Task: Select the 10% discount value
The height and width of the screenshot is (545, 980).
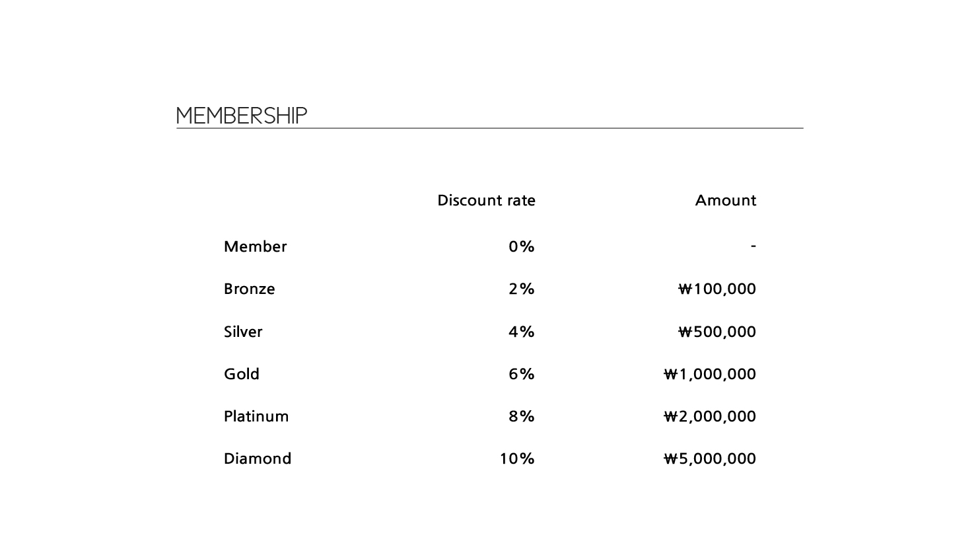Action: (x=517, y=458)
